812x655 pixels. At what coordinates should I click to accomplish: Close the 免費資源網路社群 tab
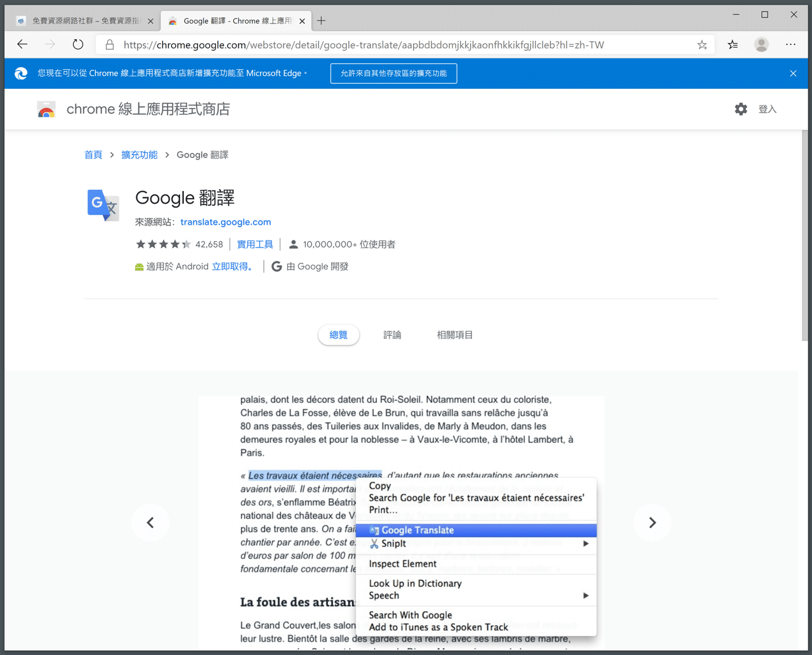[x=150, y=21]
